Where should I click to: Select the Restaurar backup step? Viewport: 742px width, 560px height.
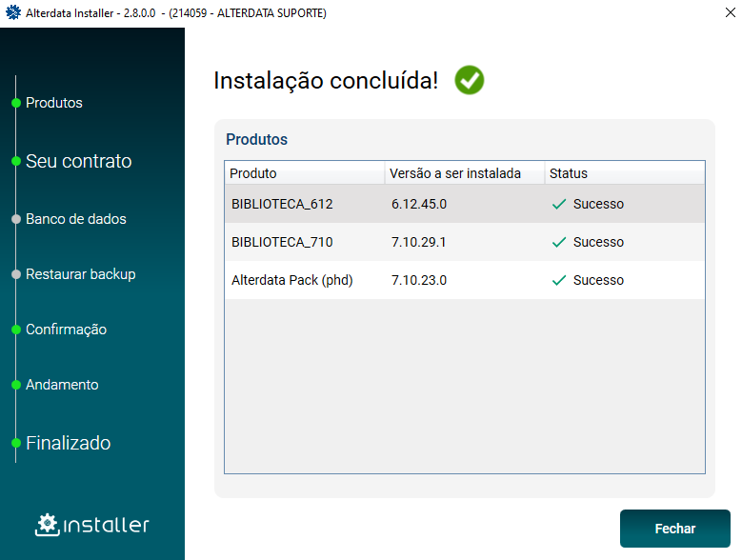(80, 274)
